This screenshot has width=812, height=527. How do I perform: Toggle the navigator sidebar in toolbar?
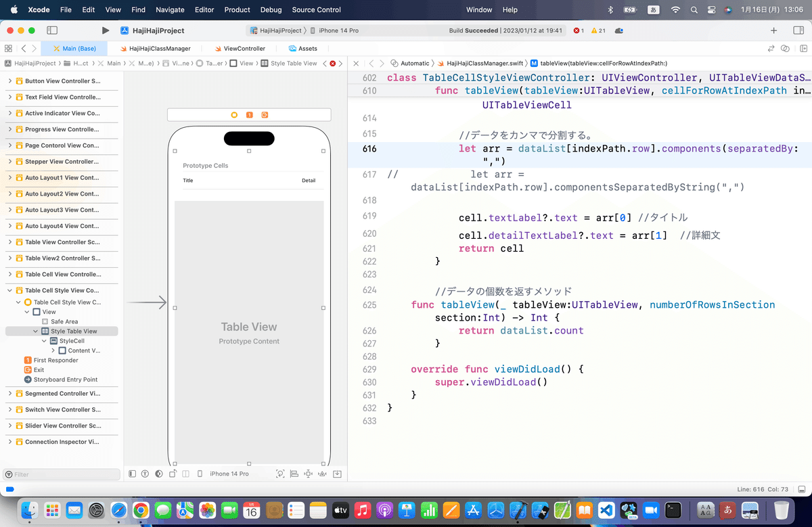coord(52,30)
